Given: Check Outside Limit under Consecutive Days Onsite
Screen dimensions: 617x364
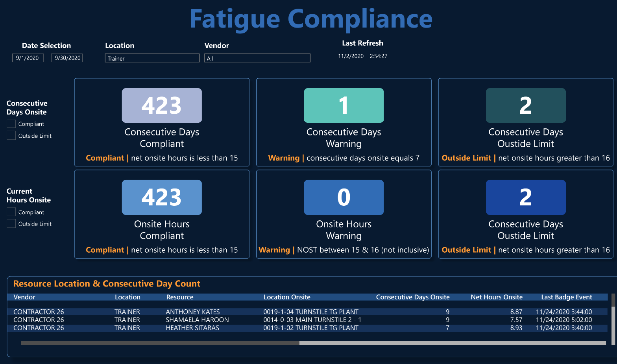Looking at the screenshot, I should pyautogui.click(x=11, y=135).
